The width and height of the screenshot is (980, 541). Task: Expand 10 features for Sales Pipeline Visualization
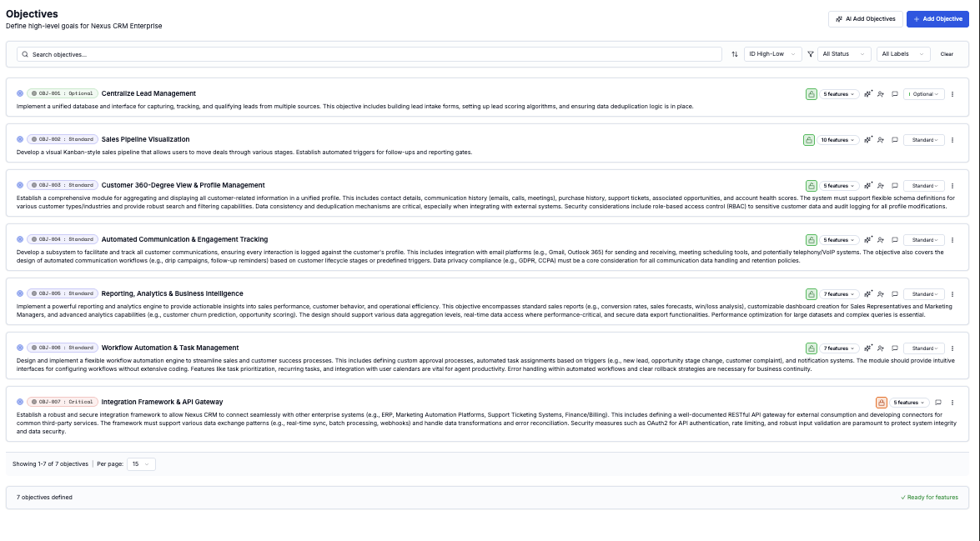pyautogui.click(x=837, y=140)
